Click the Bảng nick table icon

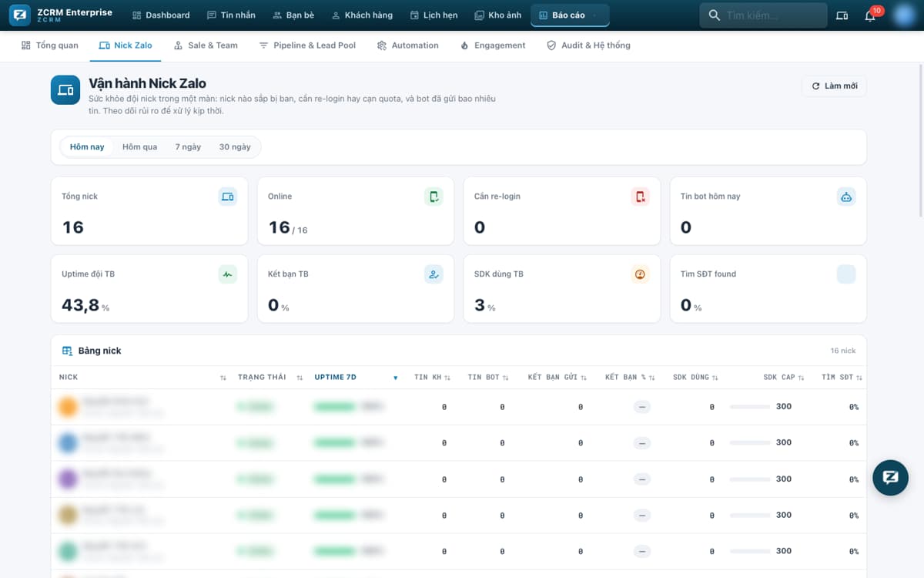pos(67,351)
